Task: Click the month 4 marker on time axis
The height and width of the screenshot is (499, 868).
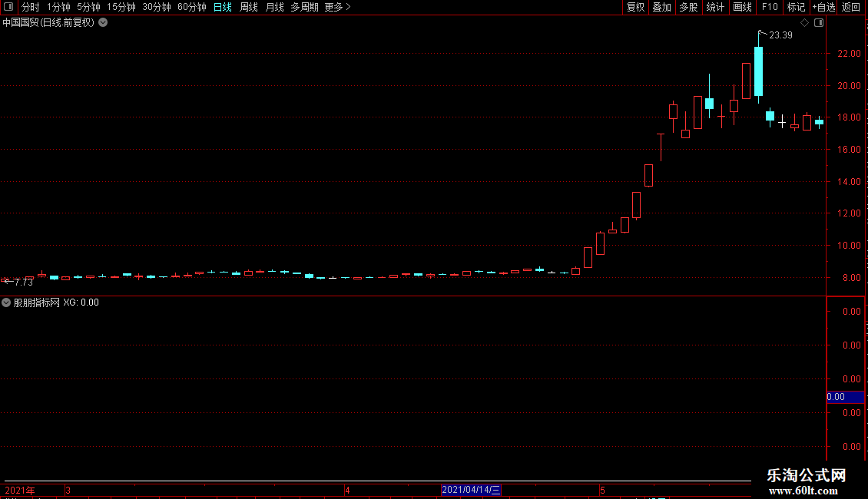Action: click(x=347, y=490)
